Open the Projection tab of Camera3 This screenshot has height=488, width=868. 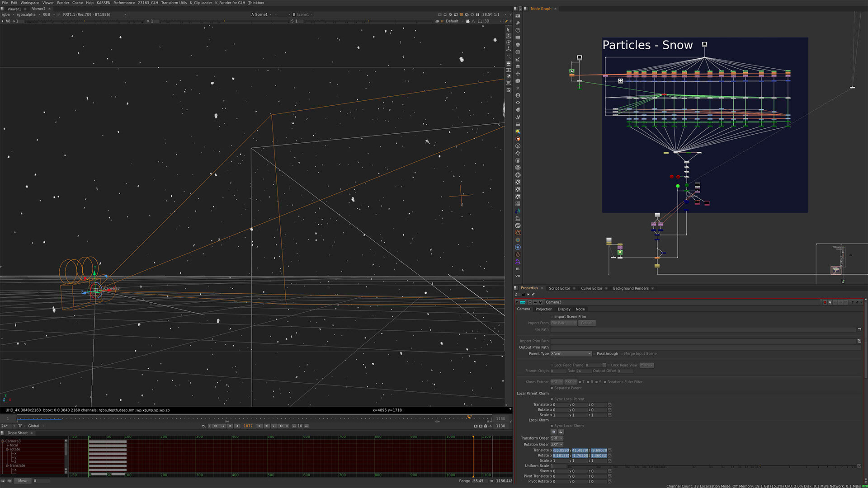[x=544, y=309]
